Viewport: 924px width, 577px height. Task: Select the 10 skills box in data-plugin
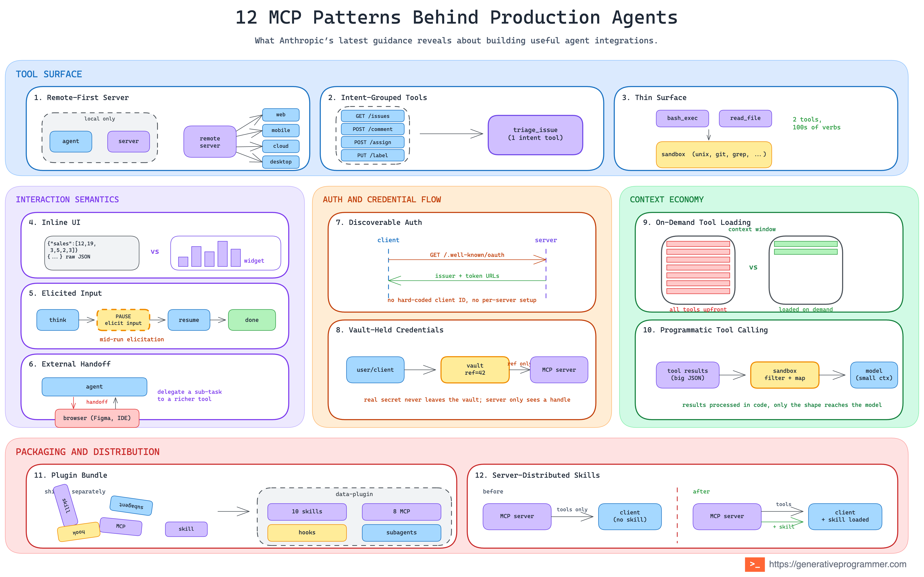coord(307,512)
